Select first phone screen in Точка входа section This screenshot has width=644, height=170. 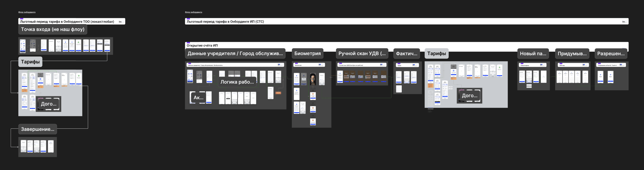point(23,46)
